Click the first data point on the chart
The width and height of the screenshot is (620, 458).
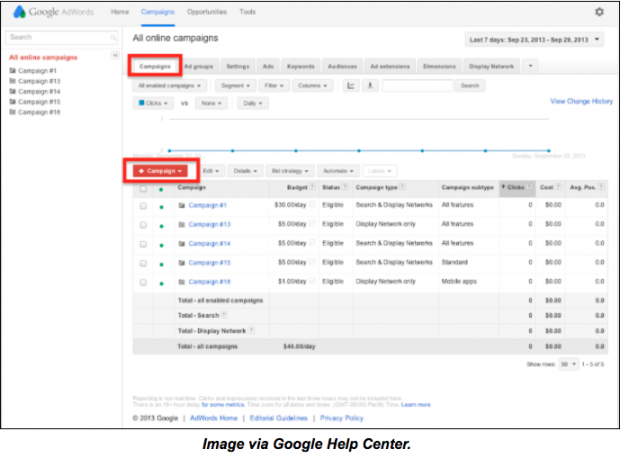coord(169,151)
